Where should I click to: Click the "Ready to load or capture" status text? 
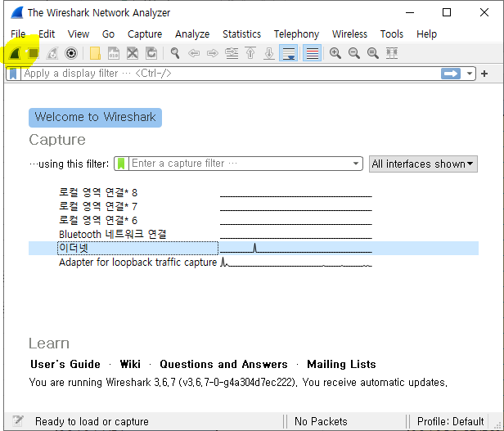click(x=92, y=421)
